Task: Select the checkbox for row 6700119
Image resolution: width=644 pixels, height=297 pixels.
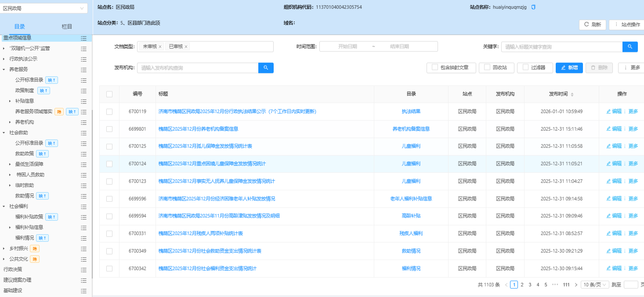Action: [109, 111]
